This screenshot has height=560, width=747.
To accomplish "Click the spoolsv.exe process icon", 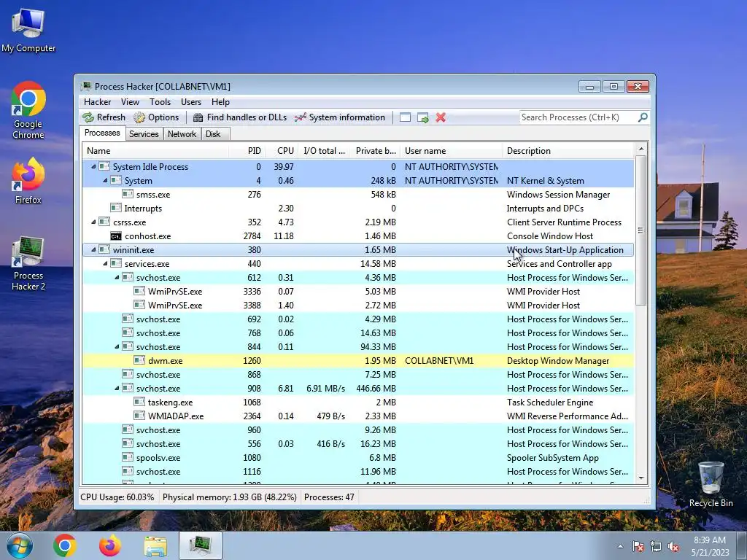I will point(127,457).
